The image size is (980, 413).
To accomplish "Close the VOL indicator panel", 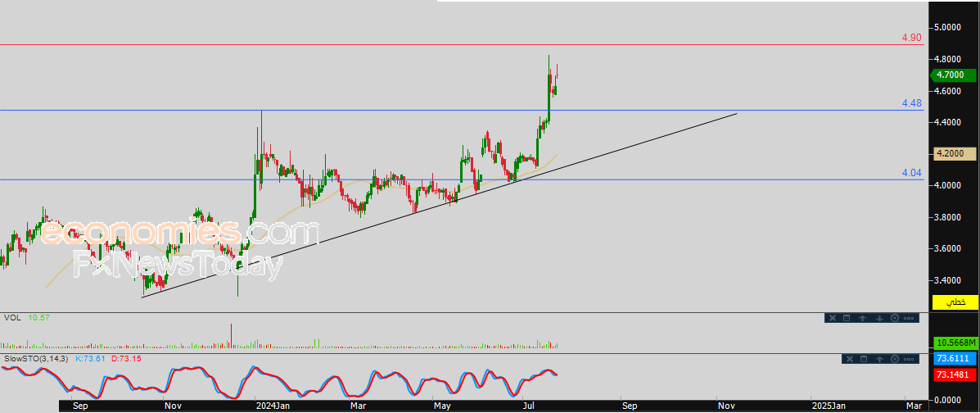I will tap(833, 318).
